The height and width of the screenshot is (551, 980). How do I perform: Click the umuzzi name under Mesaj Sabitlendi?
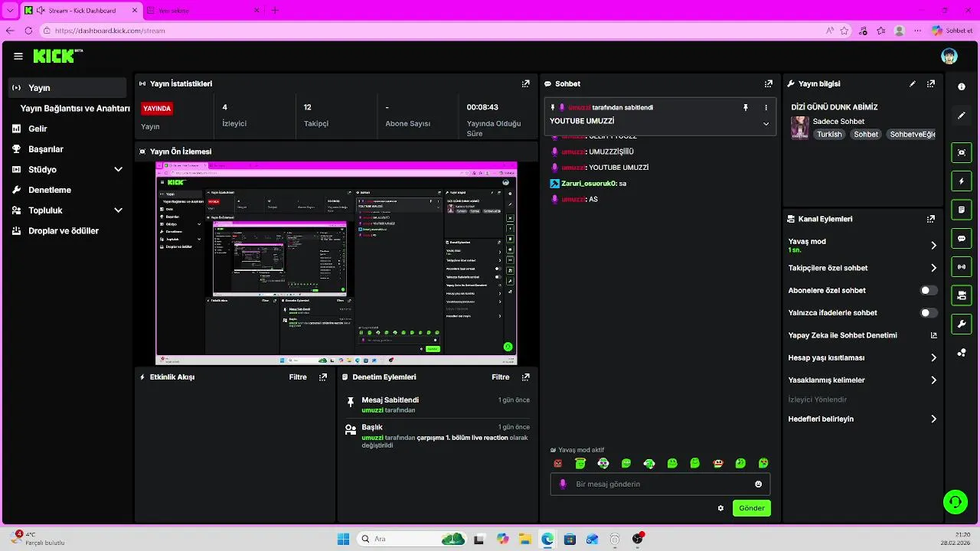(x=373, y=410)
